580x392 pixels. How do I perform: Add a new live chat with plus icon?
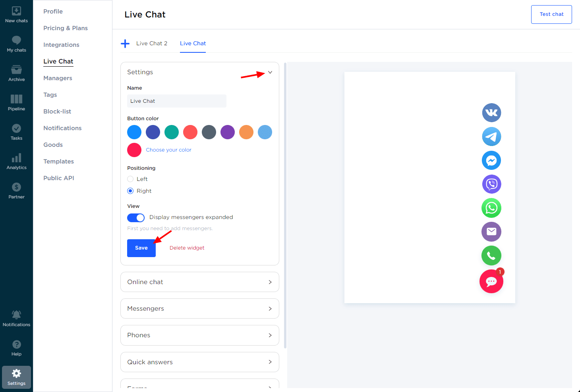tap(125, 44)
